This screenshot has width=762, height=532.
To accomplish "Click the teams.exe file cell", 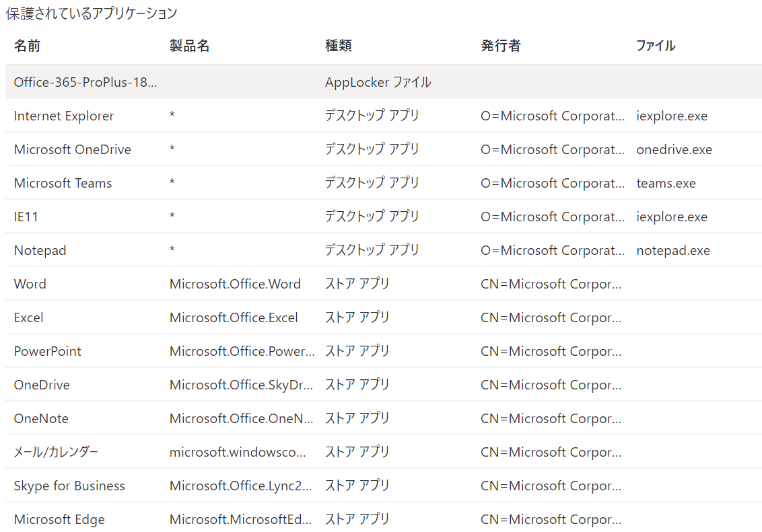I will (x=666, y=184).
